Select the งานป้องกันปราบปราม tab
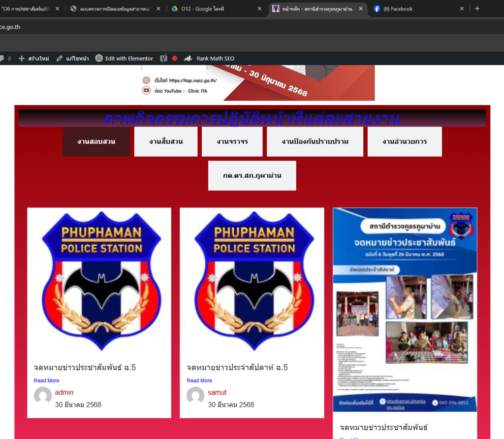The height and width of the screenshot is (439, 504). tap(315, 141)
